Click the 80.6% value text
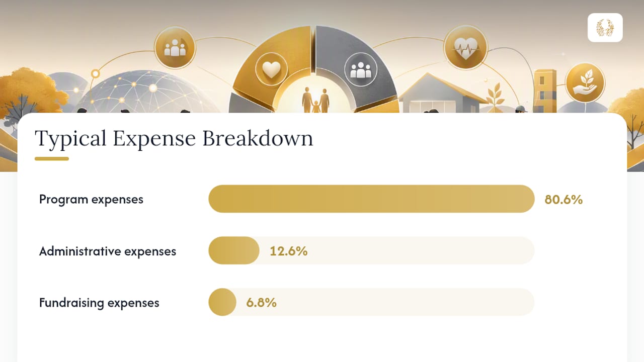 (x=563, y=200)
